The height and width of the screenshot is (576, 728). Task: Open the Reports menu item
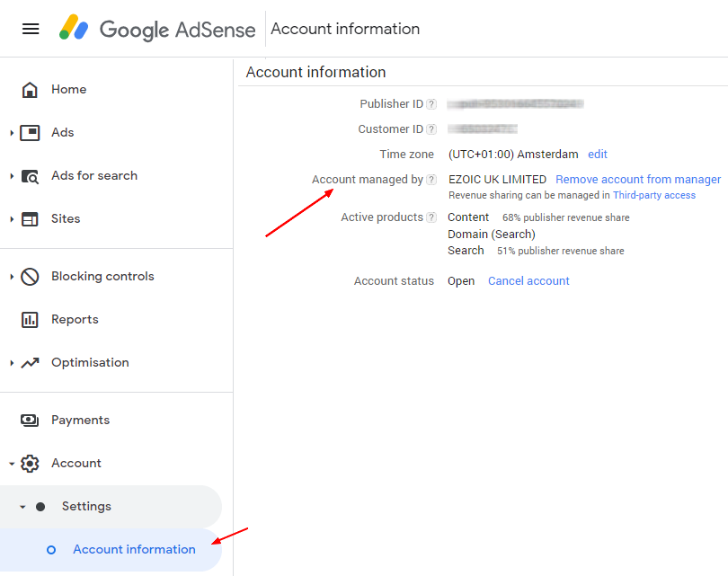[75, 320]
